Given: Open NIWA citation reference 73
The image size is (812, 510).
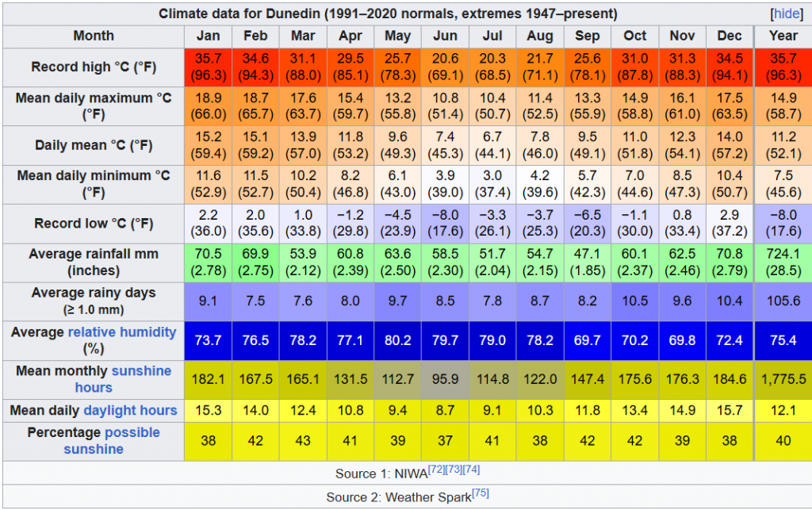Looking at the screenshot, I should [454, 469].
